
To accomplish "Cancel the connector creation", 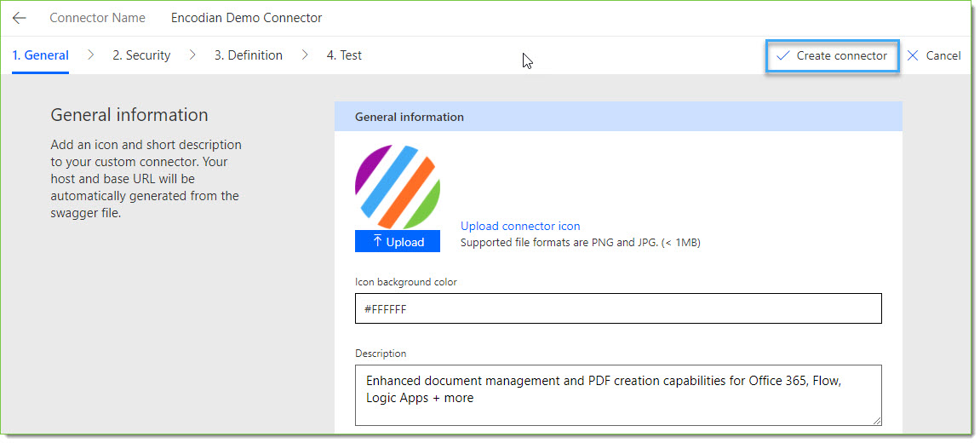I will (x=934, y=56).
